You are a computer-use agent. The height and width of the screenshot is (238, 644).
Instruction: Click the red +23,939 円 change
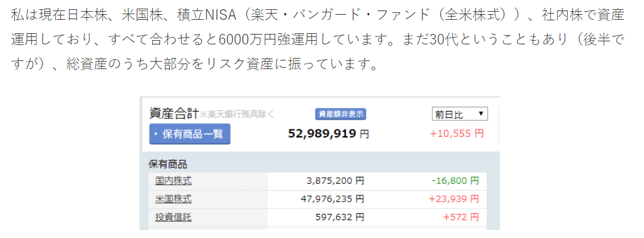tap(454, 199)
